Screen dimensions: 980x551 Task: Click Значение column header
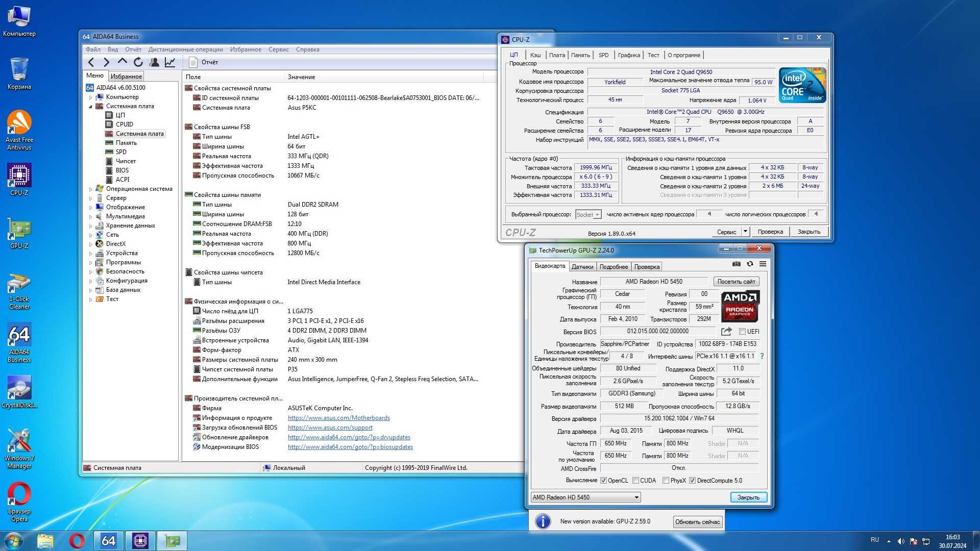click(x=383, y=77)
